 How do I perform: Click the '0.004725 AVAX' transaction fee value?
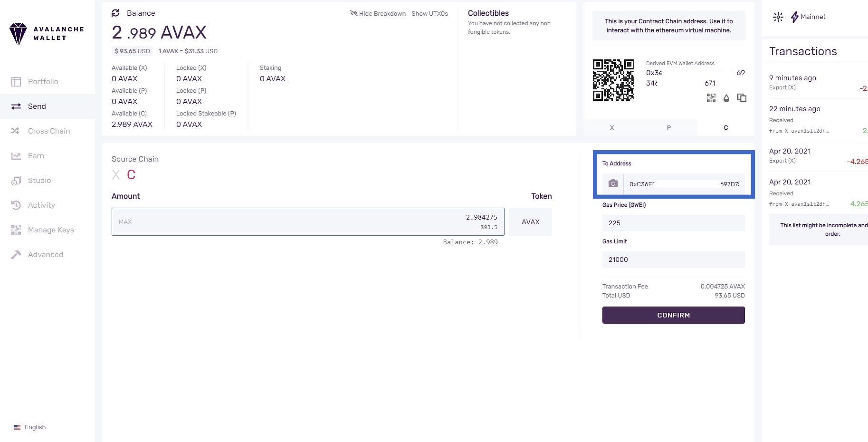tap(723, 287)
